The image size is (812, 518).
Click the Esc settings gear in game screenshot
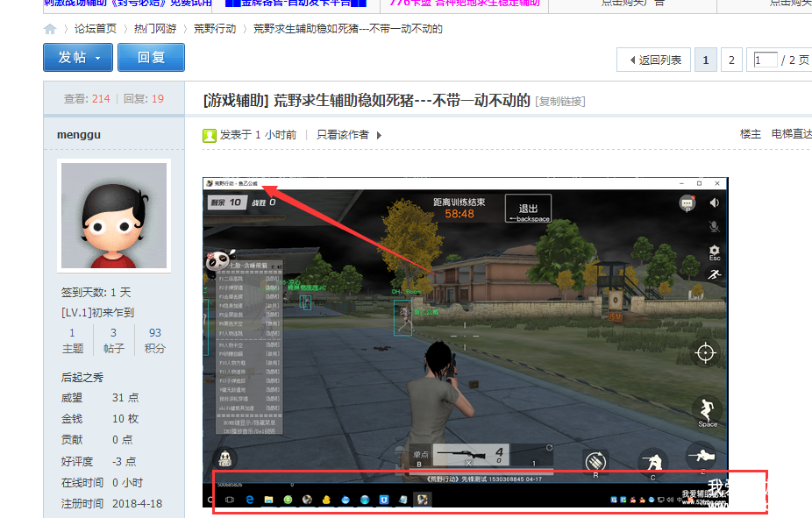tap(714, 252)
